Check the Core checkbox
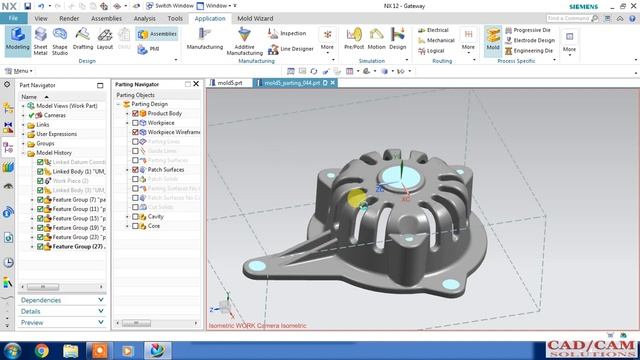640x360 pixels. (x=136, y=226)
